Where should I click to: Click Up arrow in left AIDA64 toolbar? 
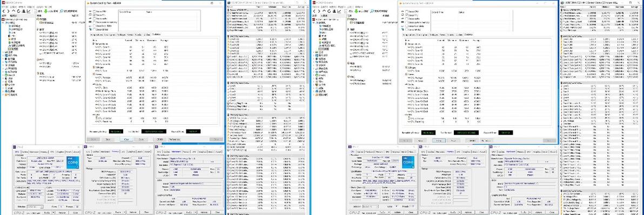click(x=14, y=11)
